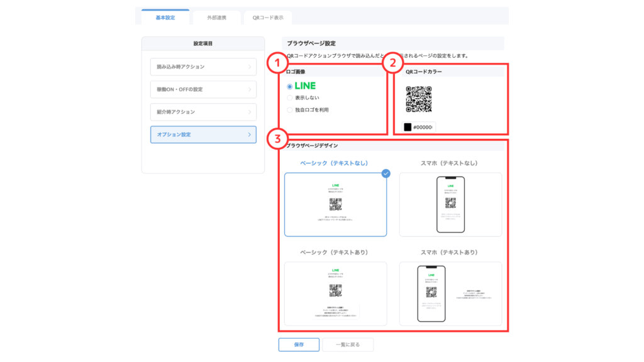Click the #000000 color hex input field
The image size is (644, 362).
(423, 127)
